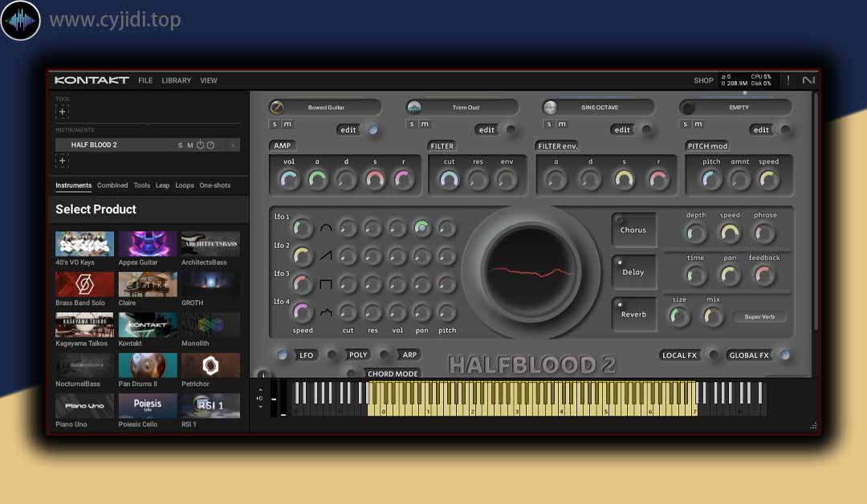Click the tune clock icon on HALF BLOOD 2
This screenshot has width=867, height=504.
pos(200,144)
